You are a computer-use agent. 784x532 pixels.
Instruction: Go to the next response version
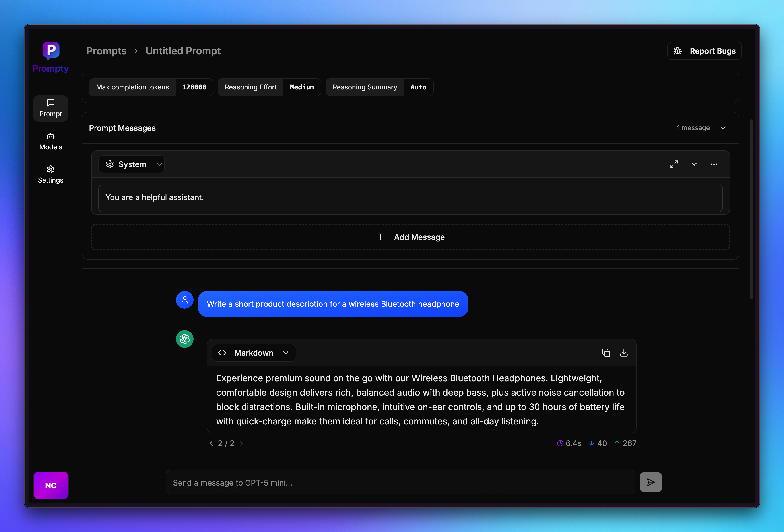coord(241,443)
